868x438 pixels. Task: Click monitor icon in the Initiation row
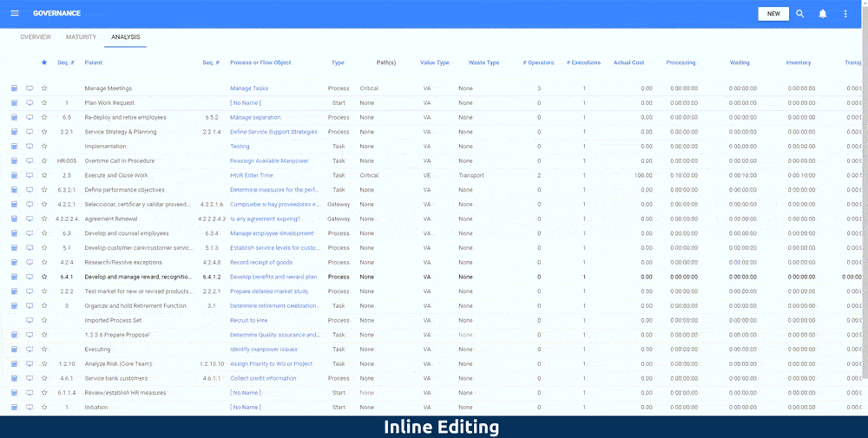(x=30, y=407)
